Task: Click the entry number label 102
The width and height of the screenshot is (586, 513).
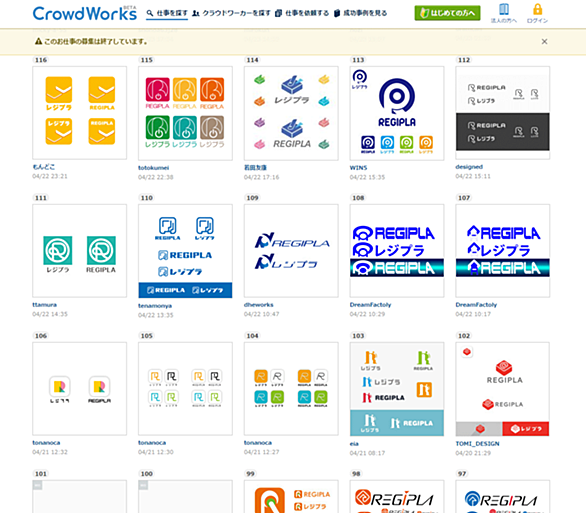Action: (464, 336)
